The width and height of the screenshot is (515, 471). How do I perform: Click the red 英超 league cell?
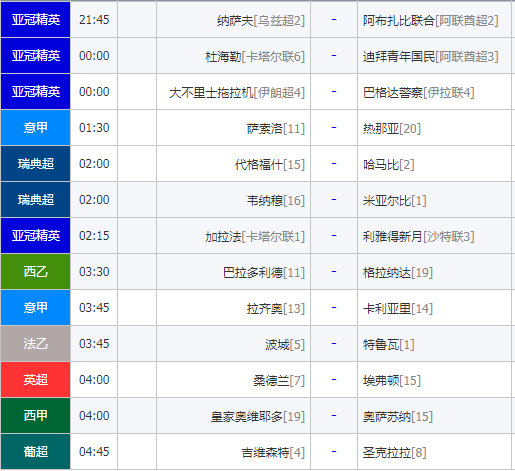(36, 380)
